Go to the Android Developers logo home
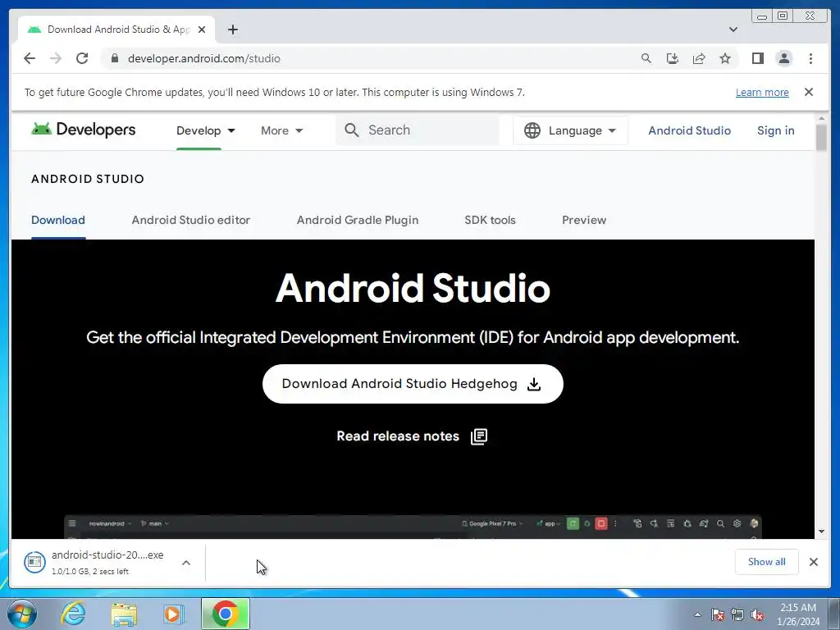Viewport: 840px width, 630px height. pos(83,130)
